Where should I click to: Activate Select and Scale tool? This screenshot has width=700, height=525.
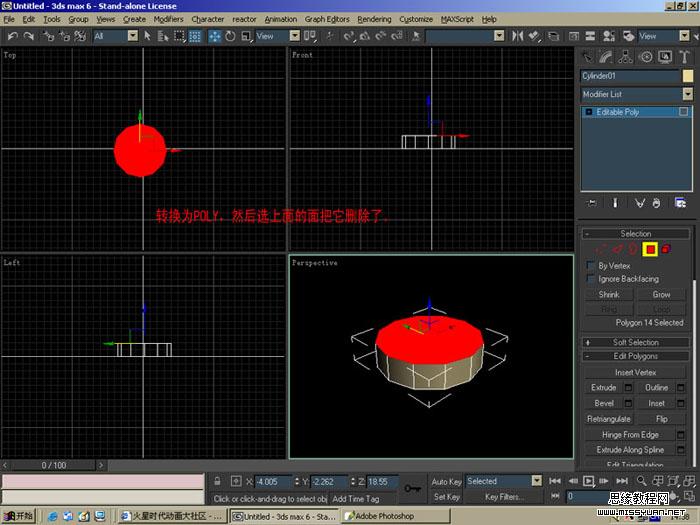(x=246, y=36)
